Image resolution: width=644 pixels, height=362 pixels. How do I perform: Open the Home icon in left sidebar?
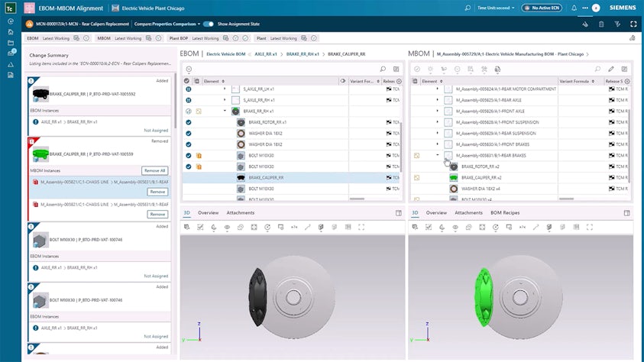[x=11, y=32]
